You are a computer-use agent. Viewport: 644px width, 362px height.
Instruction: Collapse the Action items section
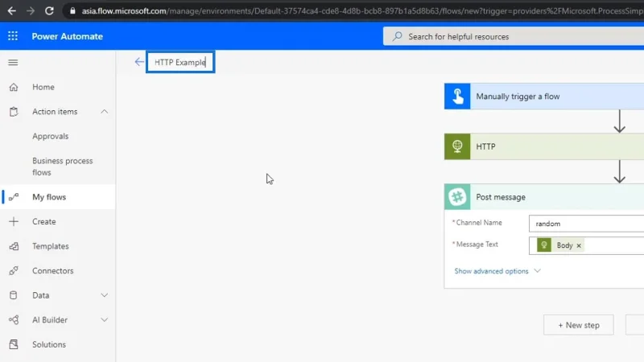point(105,112)
